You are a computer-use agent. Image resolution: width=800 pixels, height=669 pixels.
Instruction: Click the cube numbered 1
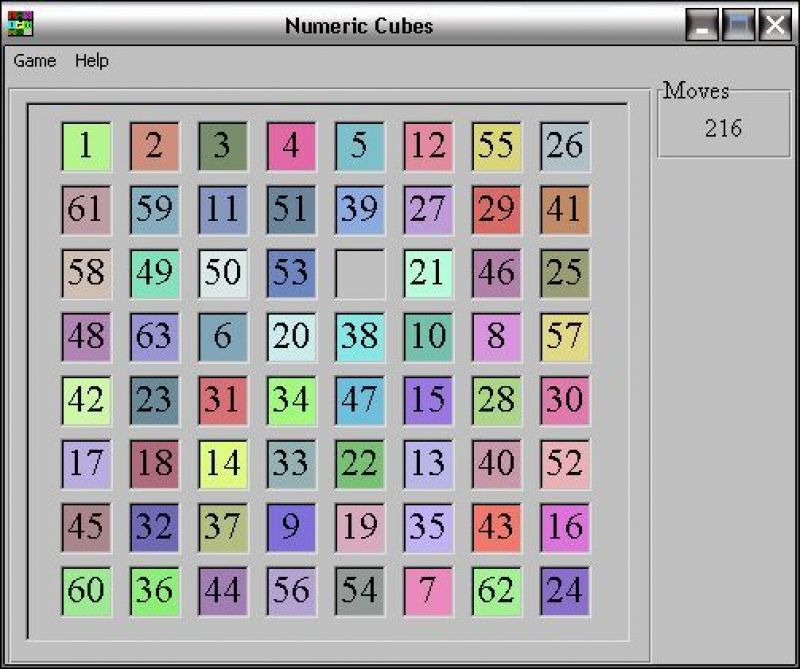86,146
